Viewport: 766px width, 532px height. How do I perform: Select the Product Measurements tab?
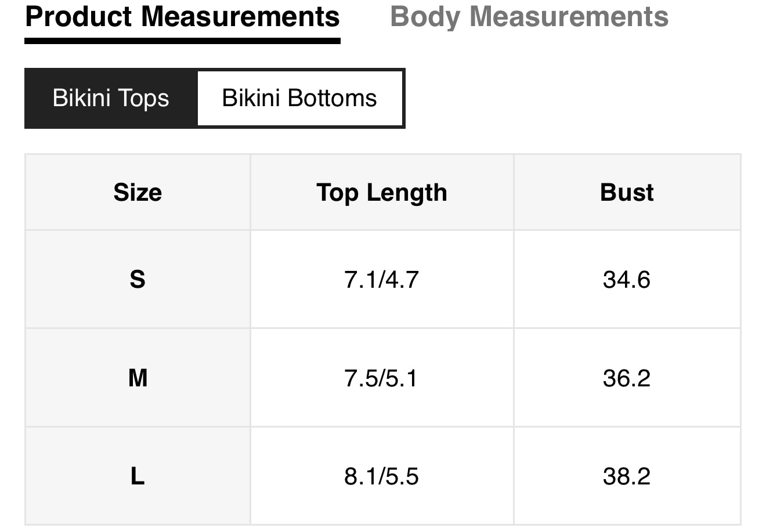point(182,17)
